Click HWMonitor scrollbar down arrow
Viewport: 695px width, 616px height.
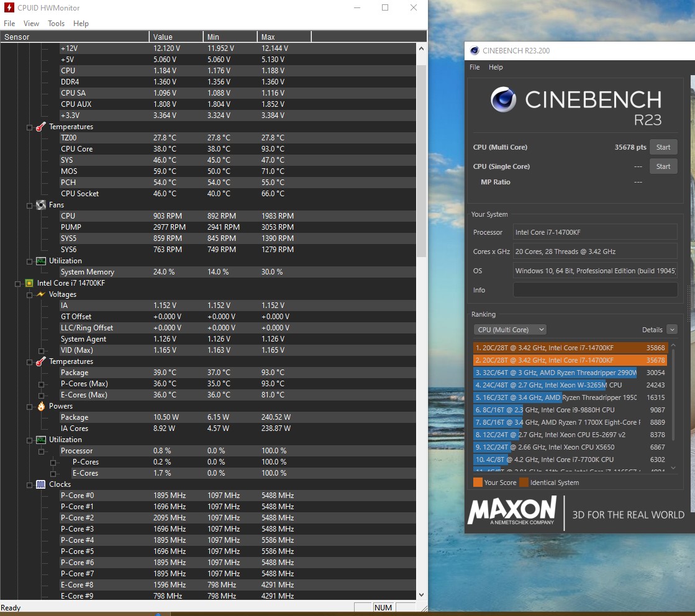(421, 595)
